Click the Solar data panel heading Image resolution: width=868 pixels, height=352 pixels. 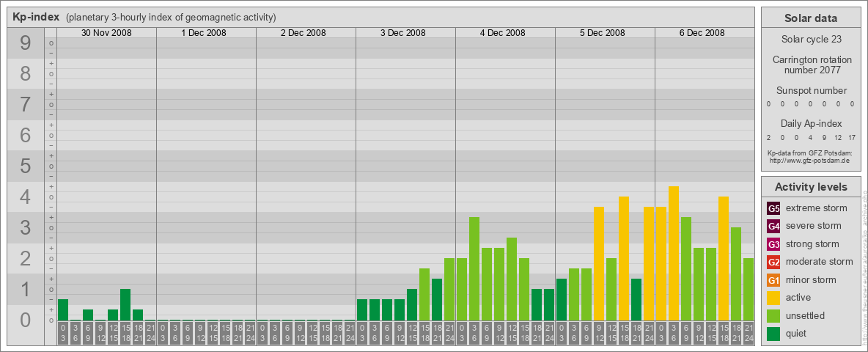810,18
